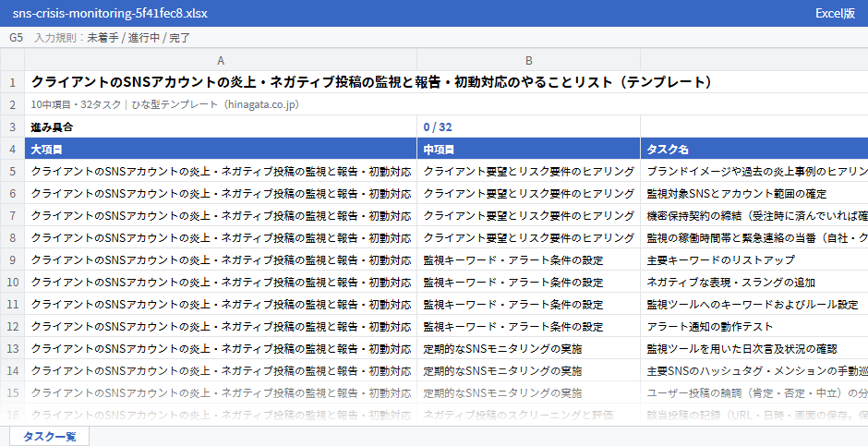Image resolution: width=868 pixels, height=446 pixels.
Task: Select task アラート通知の動作テスト
Action: (754, 327)
